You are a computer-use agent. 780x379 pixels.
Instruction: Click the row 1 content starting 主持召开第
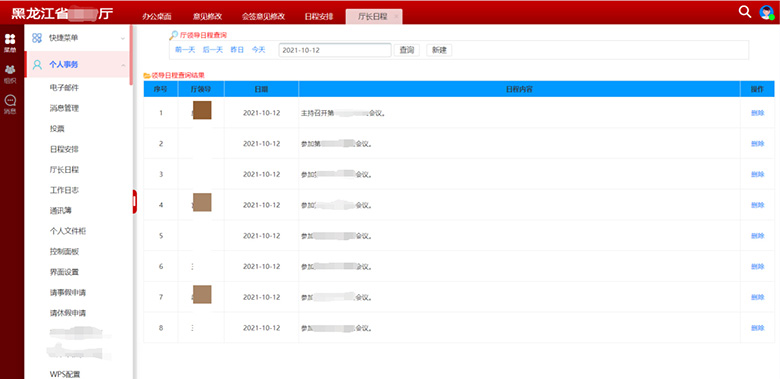tap(344, 113)
